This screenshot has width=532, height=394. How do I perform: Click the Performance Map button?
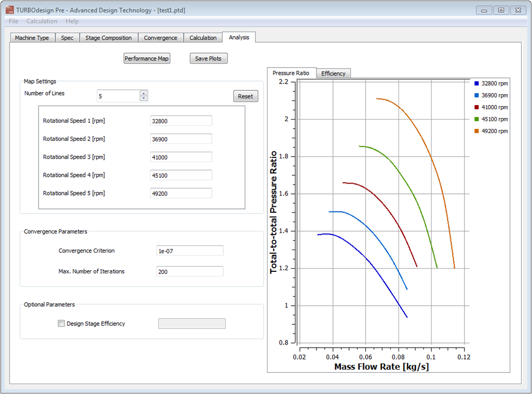(x=146, y=58)
